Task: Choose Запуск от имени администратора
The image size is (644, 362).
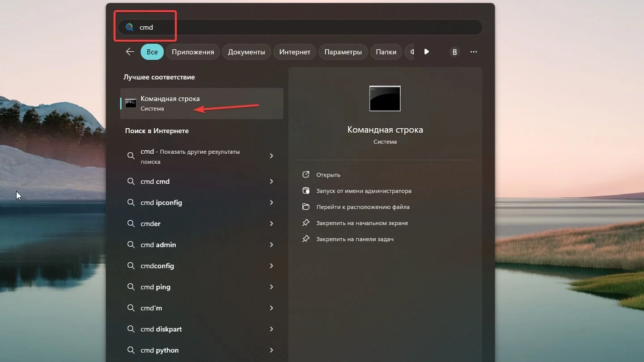Action: pyautogui.click(x=364, y=191)
